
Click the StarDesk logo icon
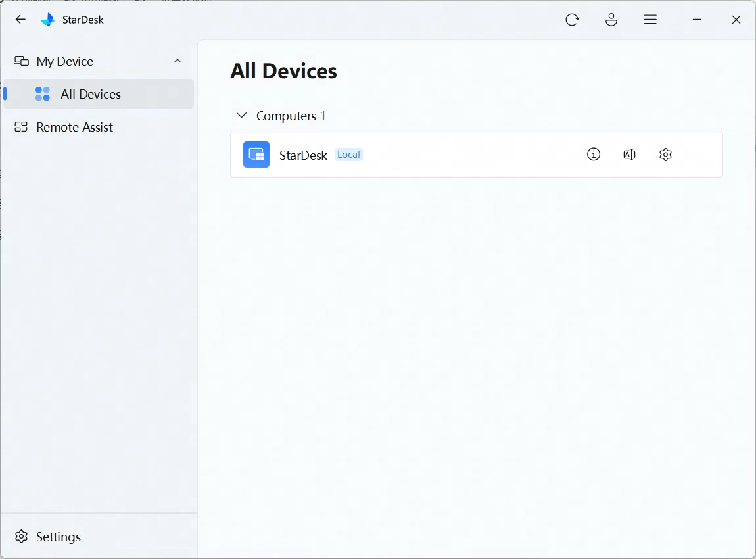pyautogui.click(x=48, y=20)
